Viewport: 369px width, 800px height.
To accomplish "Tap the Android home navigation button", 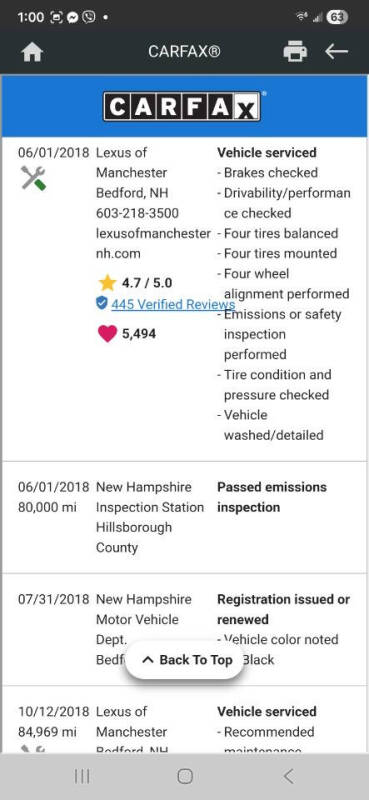I will (185, 777).
